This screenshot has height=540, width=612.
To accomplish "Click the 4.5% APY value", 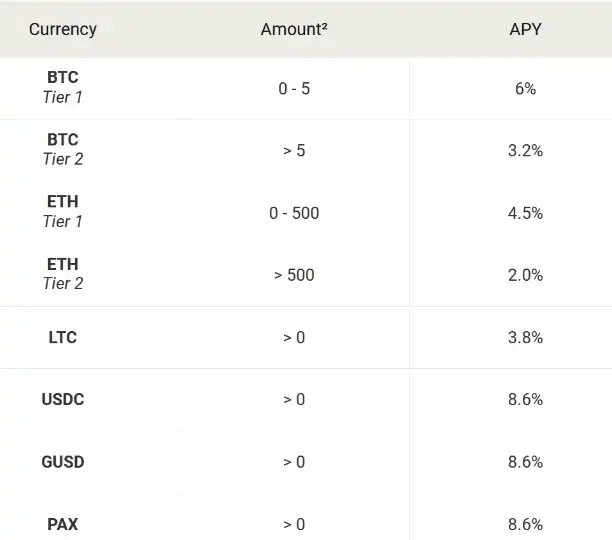I will [x=525, y=213].
